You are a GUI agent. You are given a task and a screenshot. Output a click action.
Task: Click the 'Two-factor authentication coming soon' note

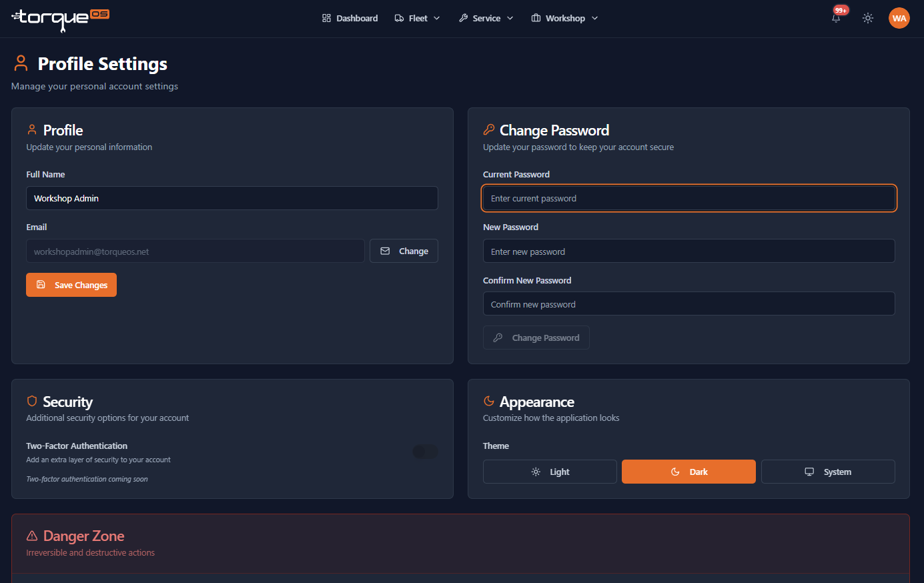click(x=87, y=479)
